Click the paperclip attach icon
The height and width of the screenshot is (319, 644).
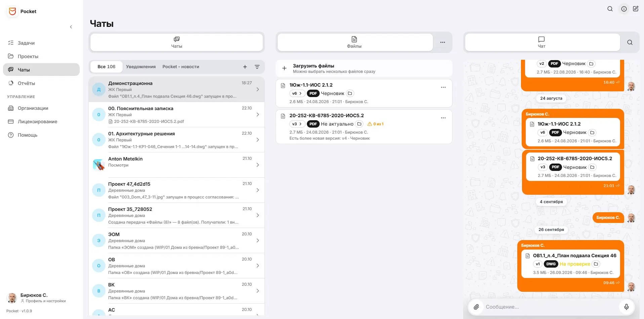pyautogui.click(x=476, y=307)
